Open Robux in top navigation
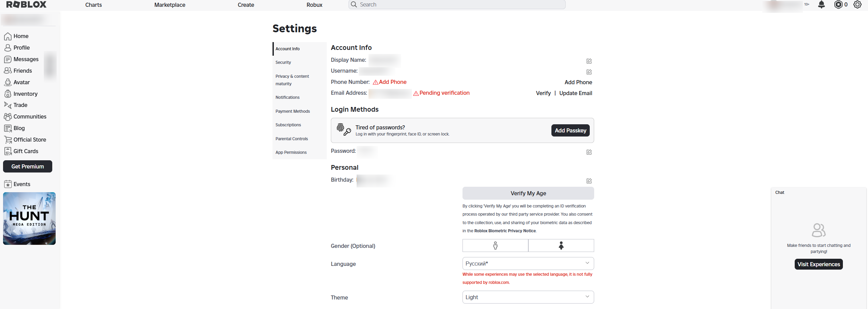Viewport: 868px width, 309px height. 314,5
